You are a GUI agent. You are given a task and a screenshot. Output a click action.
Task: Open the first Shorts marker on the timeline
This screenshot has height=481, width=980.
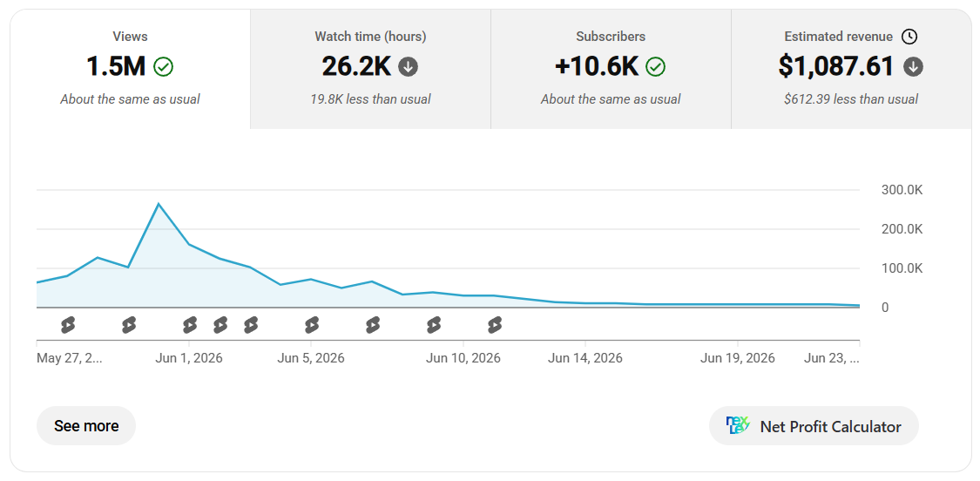pyautogui.click(x=67, y=325)
